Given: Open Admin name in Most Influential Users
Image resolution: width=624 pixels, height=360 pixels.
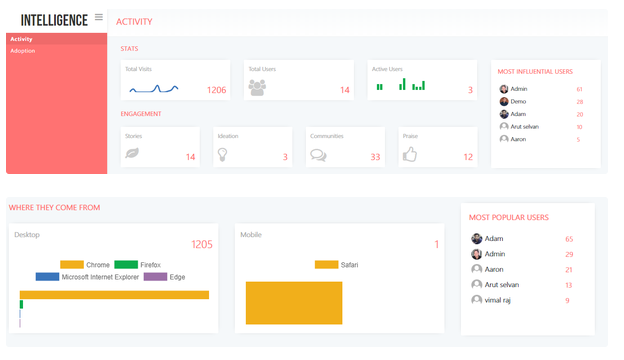Looking at the screenshot, I should pyautogui.click(x=519, y=89).
